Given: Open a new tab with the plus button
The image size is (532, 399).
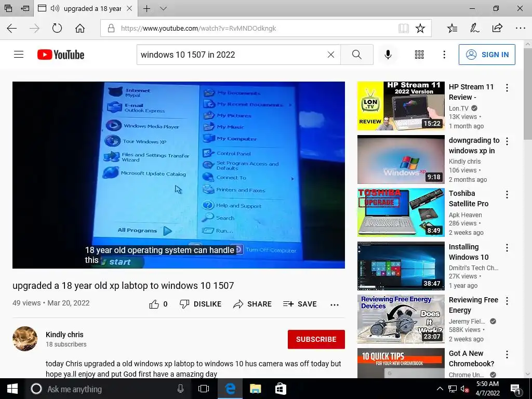Looking at the screenshot, I should [x=147, y=8].
